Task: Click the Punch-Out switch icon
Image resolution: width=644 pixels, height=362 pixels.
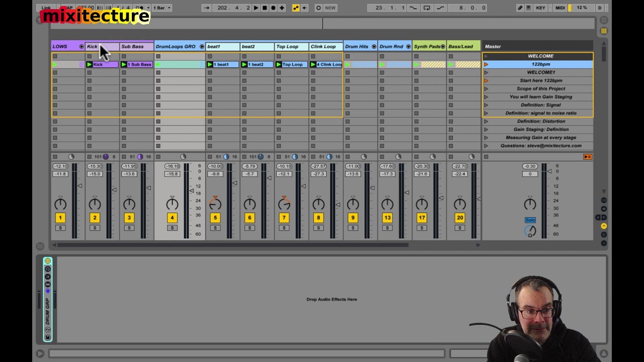Action: (440, 8)
